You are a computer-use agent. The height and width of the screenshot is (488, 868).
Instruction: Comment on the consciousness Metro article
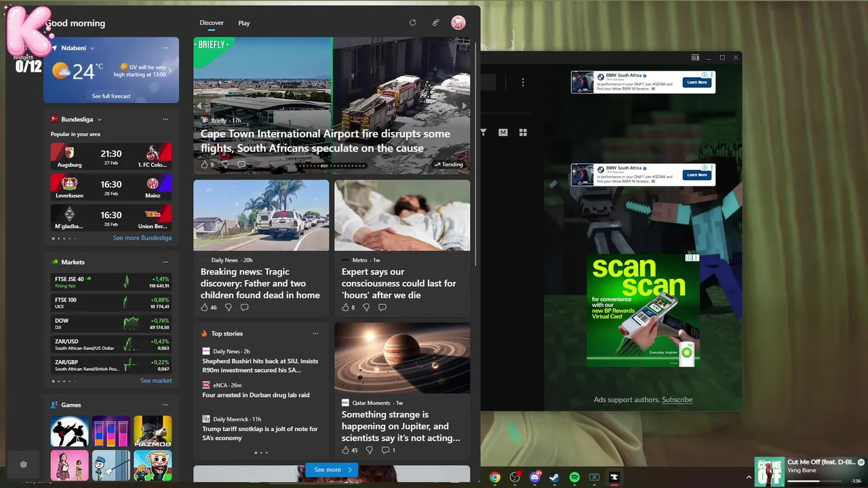(382, 307)
